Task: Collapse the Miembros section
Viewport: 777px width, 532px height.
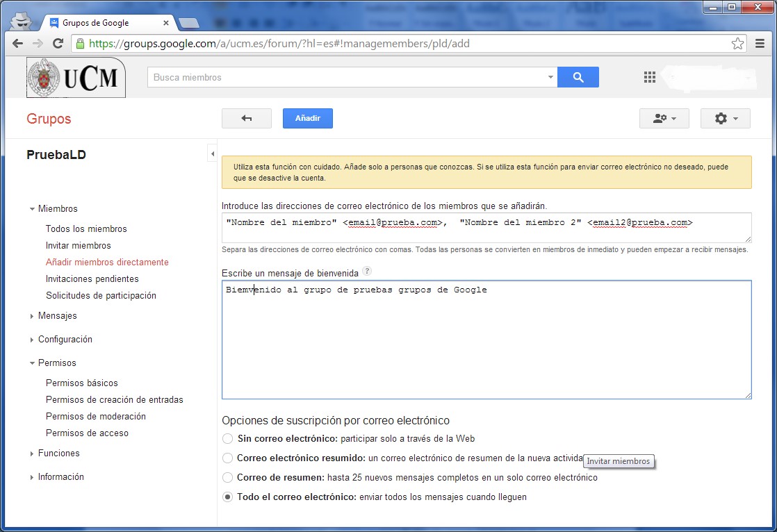Action: pyautogui.click(x=32, y=209)
